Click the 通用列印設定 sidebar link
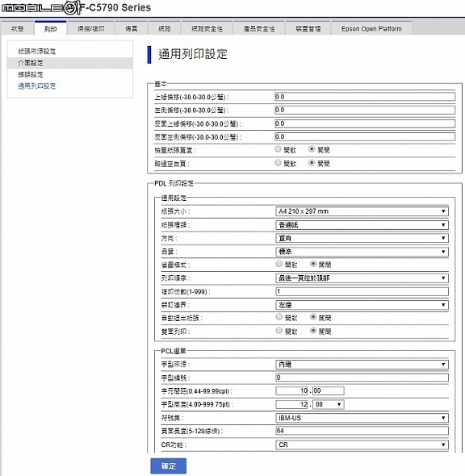Screen dimensions: 465x476 pos(37,86)
